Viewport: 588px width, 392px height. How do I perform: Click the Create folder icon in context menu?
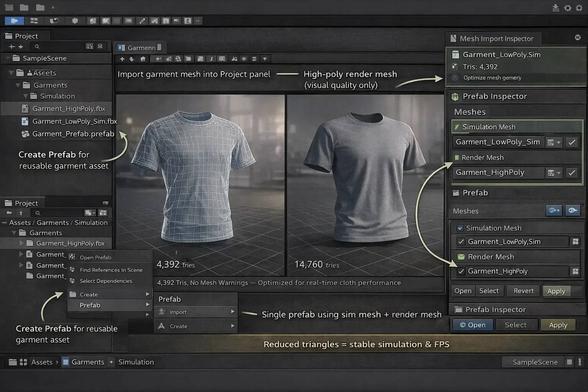(73, 294)
